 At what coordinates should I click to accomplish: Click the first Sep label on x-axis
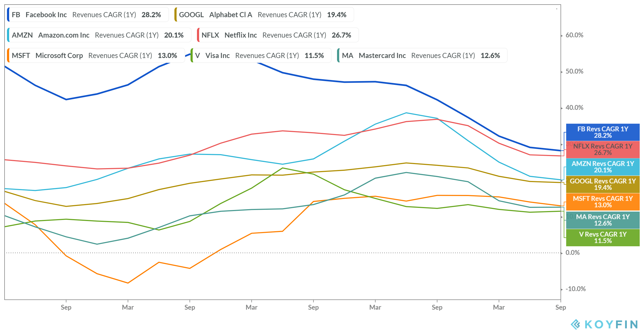pos(66,307)
